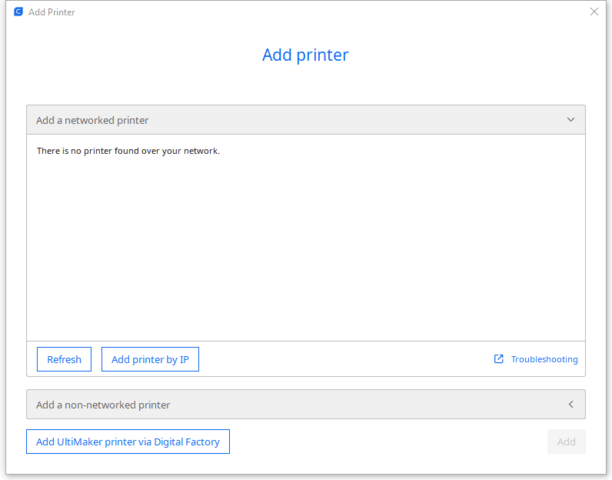Select 'Add UltiMaker printer via Digital Factory'
The image size is (612, 480).
point(128,441)
